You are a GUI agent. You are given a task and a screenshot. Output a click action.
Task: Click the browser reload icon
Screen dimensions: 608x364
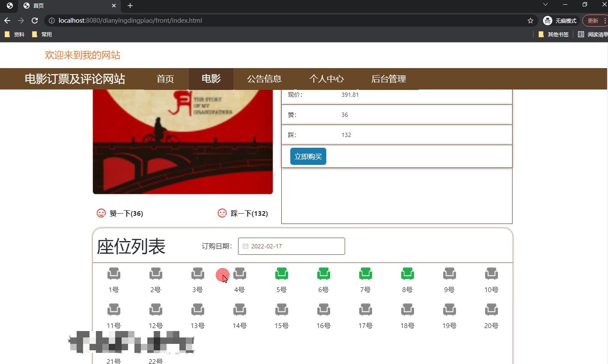pos(35,21)
